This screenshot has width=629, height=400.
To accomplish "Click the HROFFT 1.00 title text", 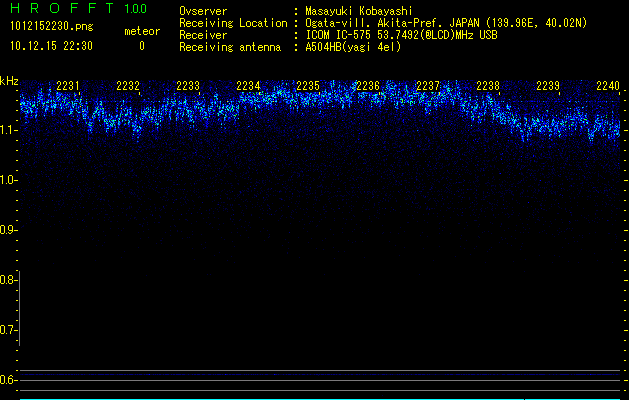I will click(79, 8).
